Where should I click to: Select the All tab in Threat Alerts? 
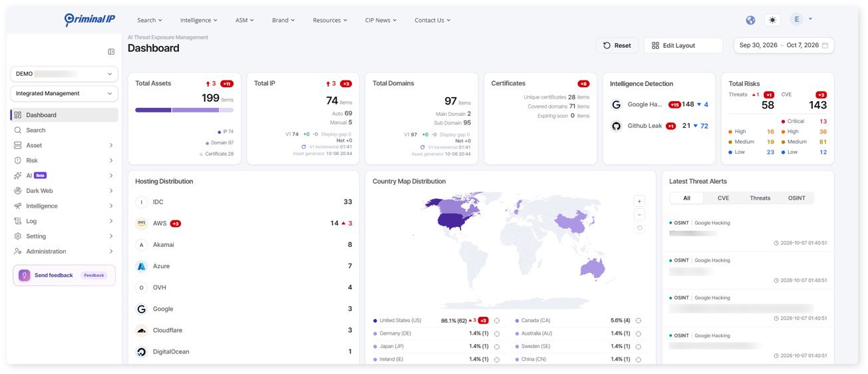pos(686,198)
